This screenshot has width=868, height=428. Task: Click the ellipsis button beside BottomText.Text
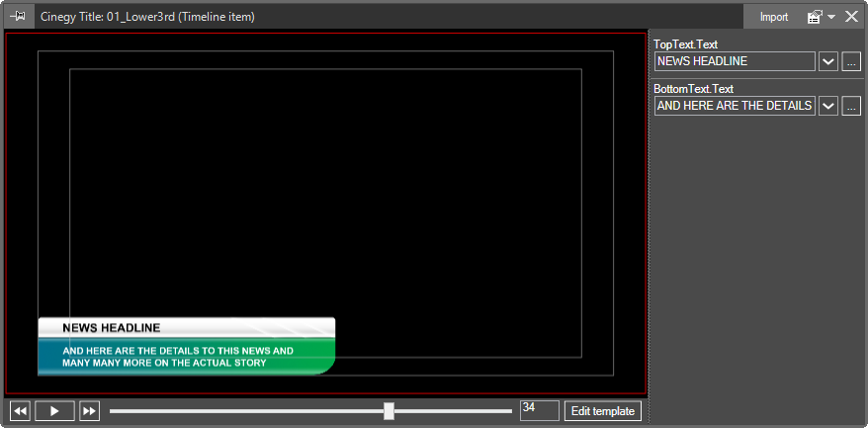point(851,106)
